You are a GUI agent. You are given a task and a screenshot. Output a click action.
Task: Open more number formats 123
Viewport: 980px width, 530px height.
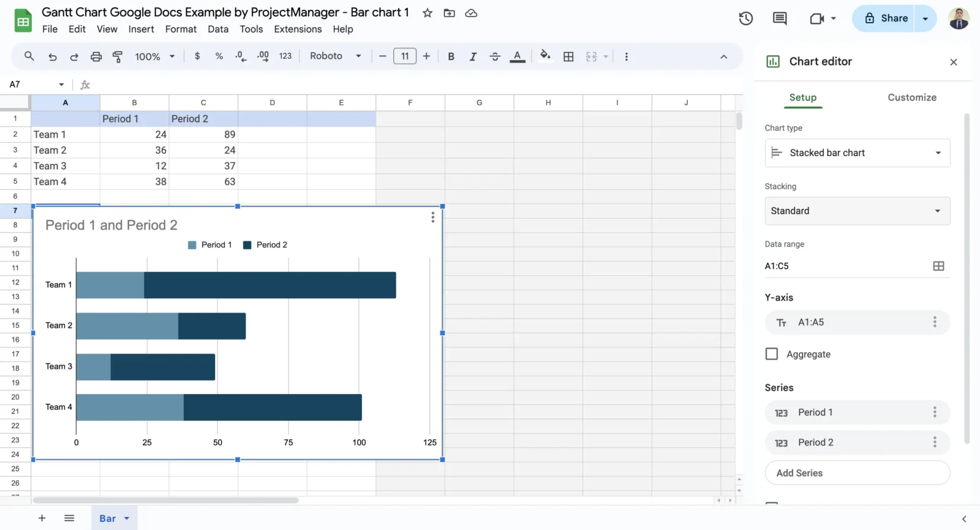click(x=285, y=56)
